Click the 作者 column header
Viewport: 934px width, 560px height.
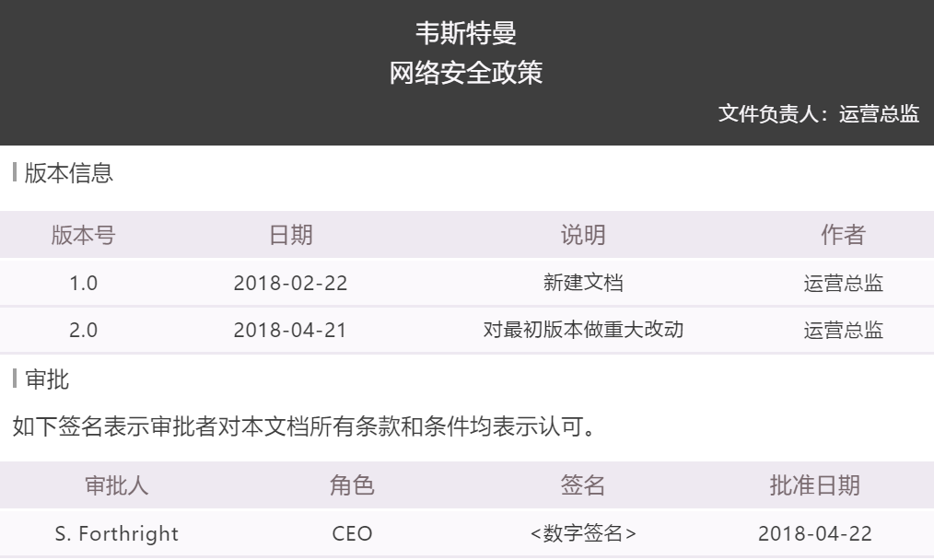[843, 235]
